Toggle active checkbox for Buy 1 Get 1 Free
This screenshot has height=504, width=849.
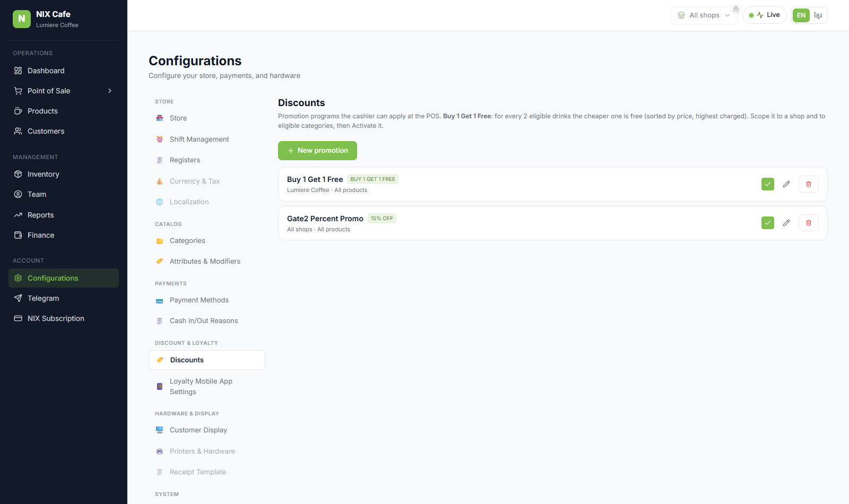coord(768,184)
